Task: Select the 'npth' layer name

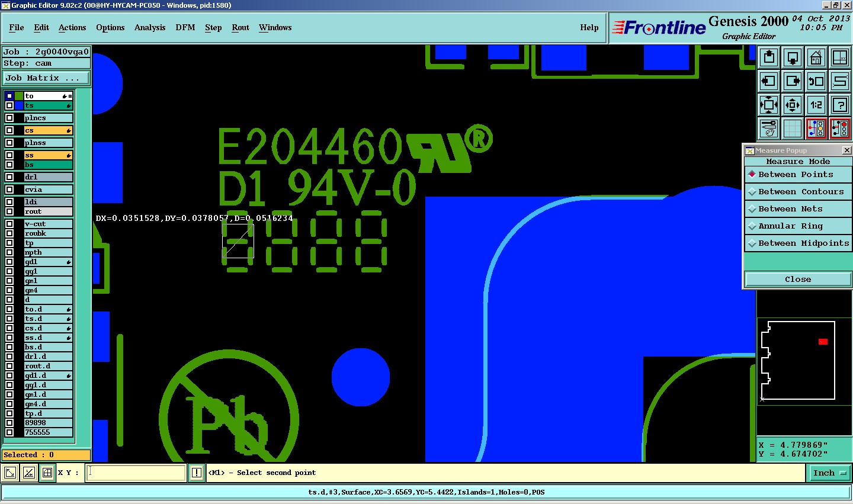Action: pyautogui.click(x=49, y=252)
